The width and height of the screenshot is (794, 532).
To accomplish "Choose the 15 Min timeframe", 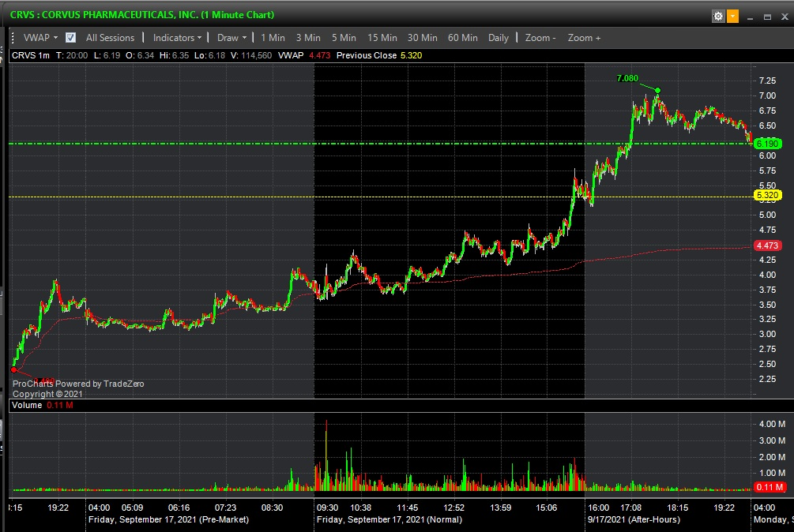I will click(x=382, y=38).
